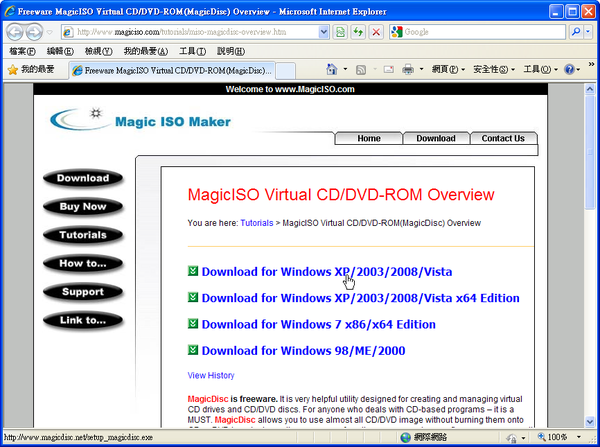The width and height of the screenshot is (600, 447).
Task: Click Download for Vista x64 Edition link
Action: click(x=360, y=298)
